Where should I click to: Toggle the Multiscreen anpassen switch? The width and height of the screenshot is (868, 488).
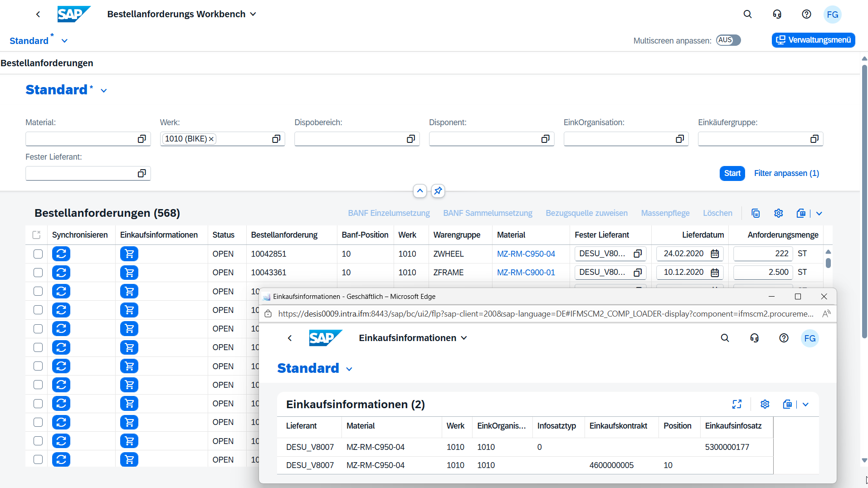pyautogui.click(x=728, y=40)
